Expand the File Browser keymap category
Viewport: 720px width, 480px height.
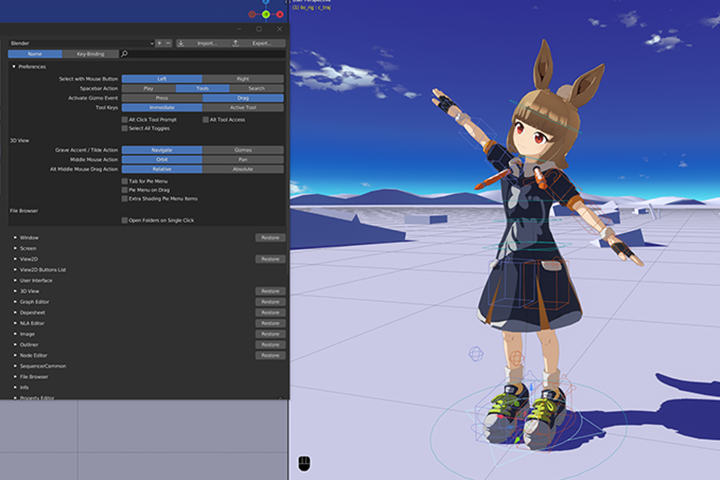tap(15, 377)
